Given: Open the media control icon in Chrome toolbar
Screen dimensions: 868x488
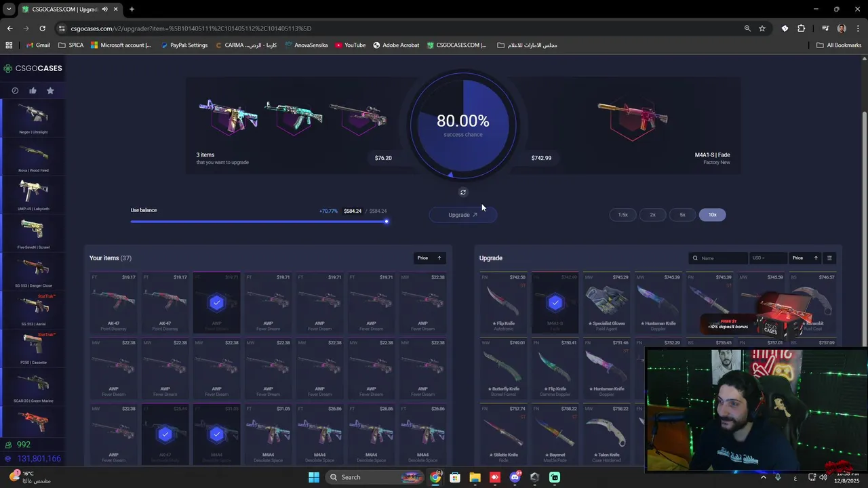Looking at the screenshot, I should pos(825,28).
